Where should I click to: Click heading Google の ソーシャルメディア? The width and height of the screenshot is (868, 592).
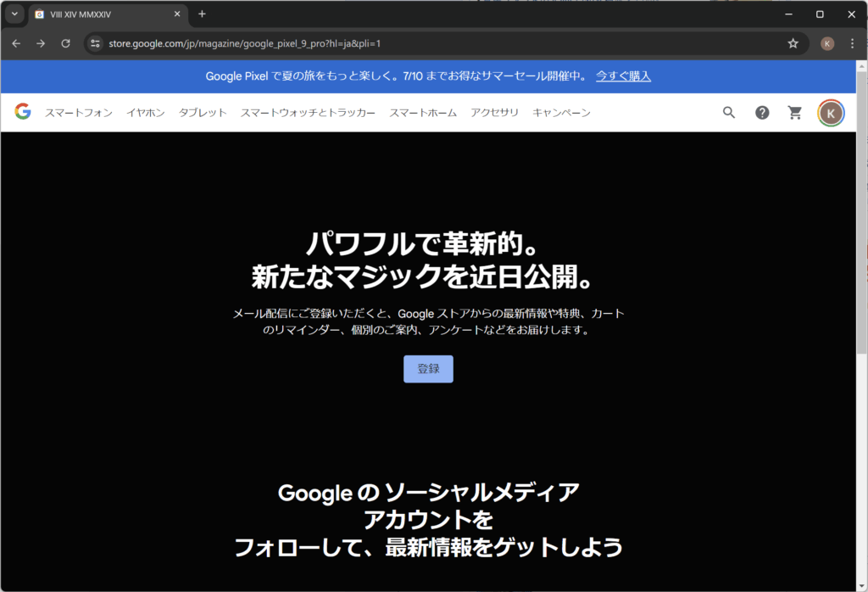pyautogui.click(x=428, y=492)
